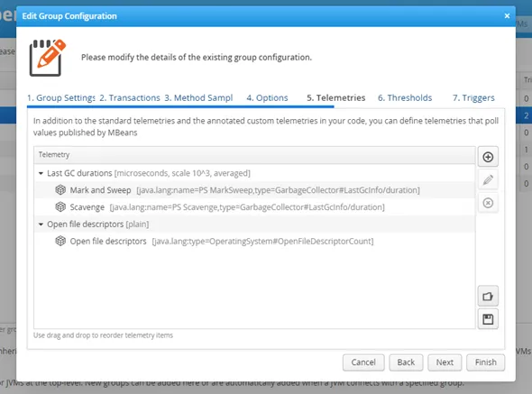
Task: Click the PS Scavenge LastGcInfo/duration text
Action: point(247,207)
